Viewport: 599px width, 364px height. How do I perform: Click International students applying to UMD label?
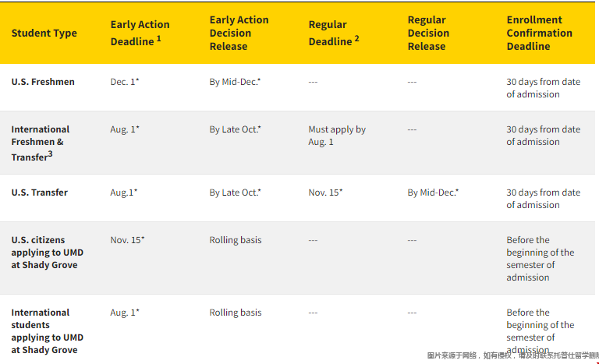[x=47, y=331]
